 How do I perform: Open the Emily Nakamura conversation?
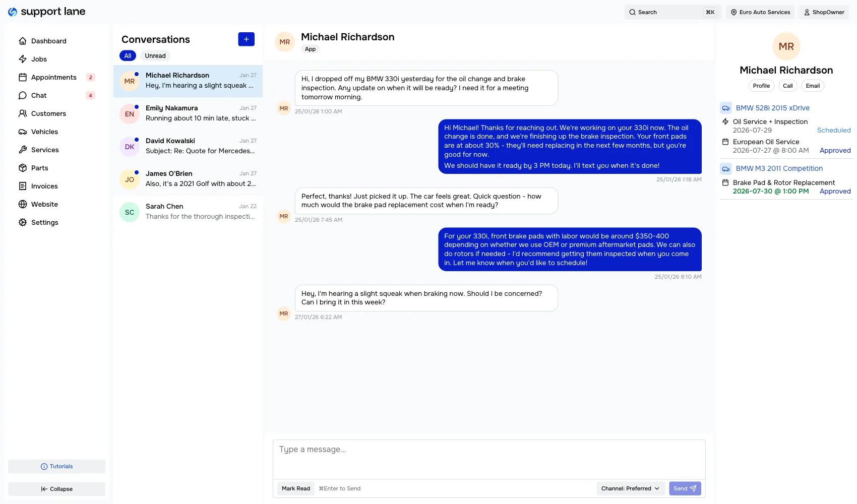pos(188,113)
